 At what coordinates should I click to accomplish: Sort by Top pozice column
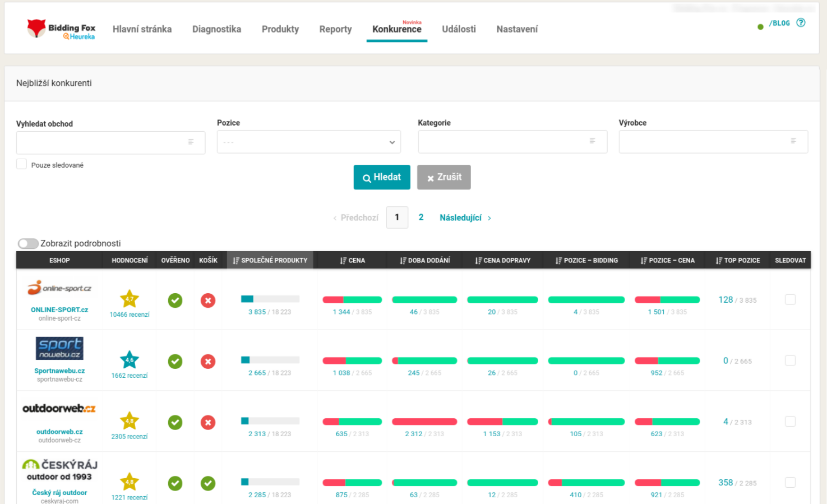point(737,260)
